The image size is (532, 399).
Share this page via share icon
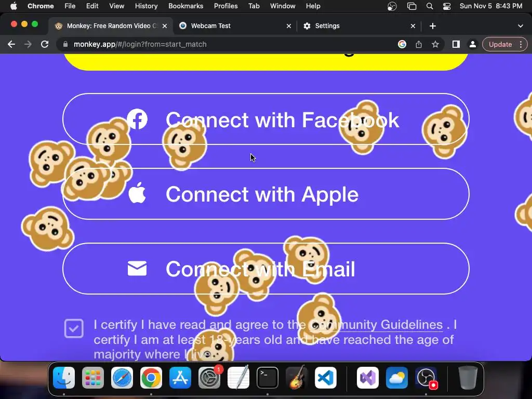click(x=419, y=44)
